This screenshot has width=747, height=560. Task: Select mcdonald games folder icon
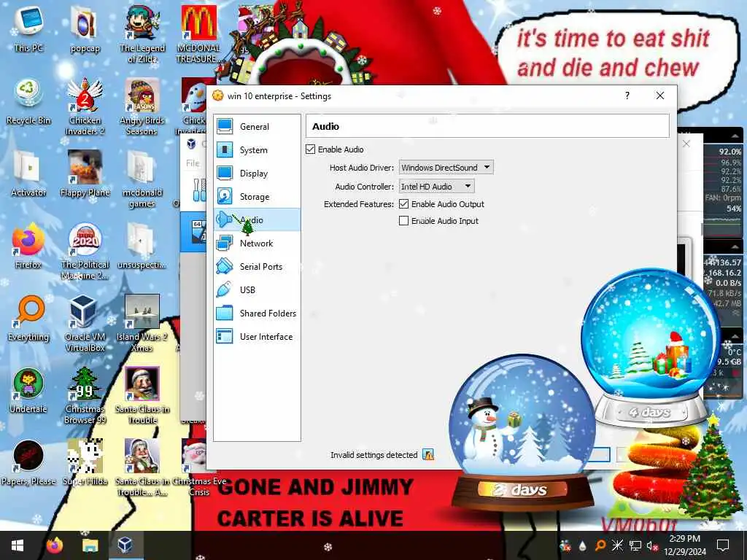coord(142,179)
